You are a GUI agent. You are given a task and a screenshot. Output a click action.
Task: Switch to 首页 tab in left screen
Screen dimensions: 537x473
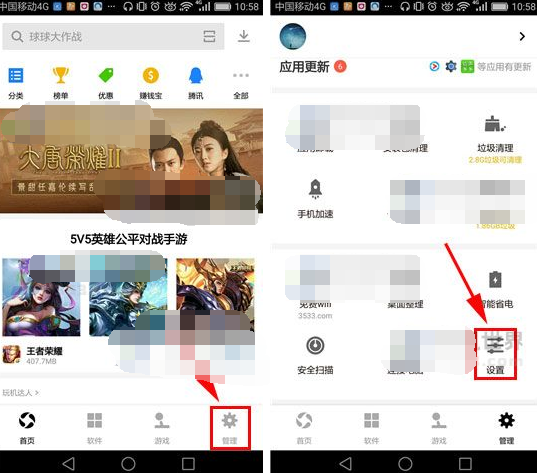(x=27, y=428)
